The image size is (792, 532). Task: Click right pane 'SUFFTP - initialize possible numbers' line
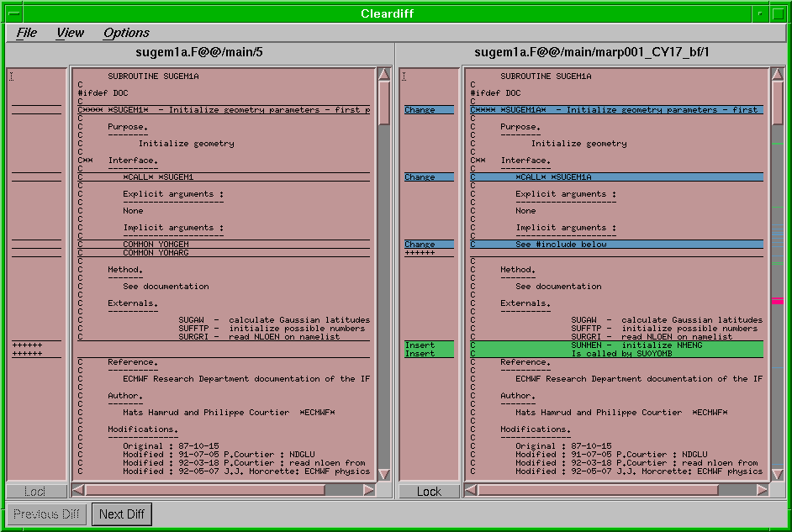click(664, 329)
